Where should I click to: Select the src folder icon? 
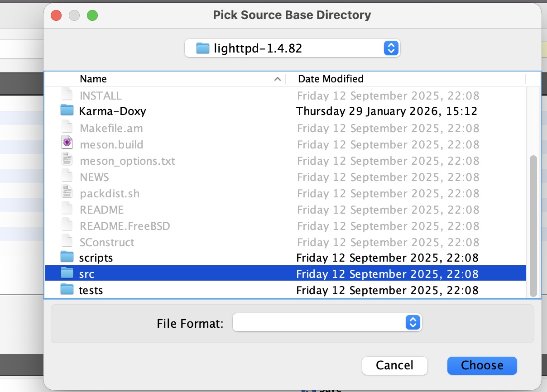click(x=67, y=273)
